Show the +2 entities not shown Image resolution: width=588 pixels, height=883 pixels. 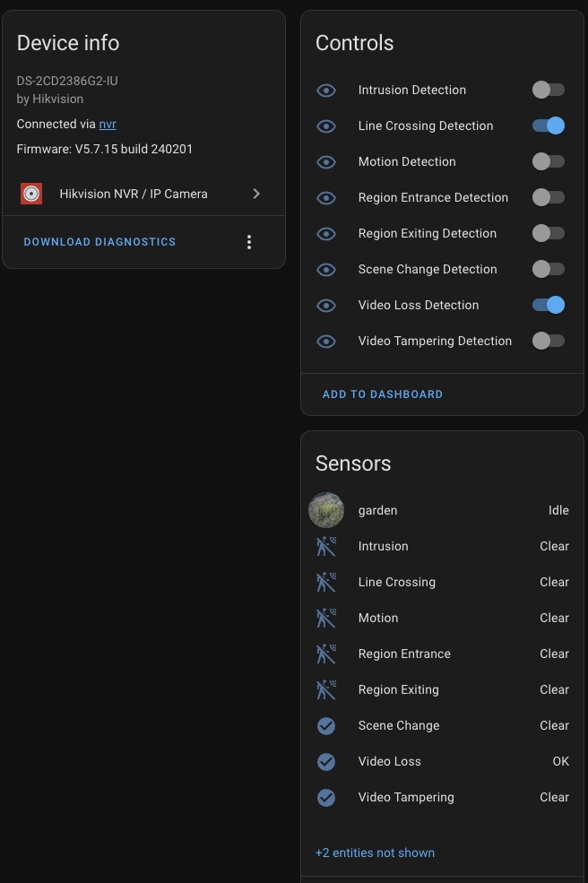click(x=375, y=853)
